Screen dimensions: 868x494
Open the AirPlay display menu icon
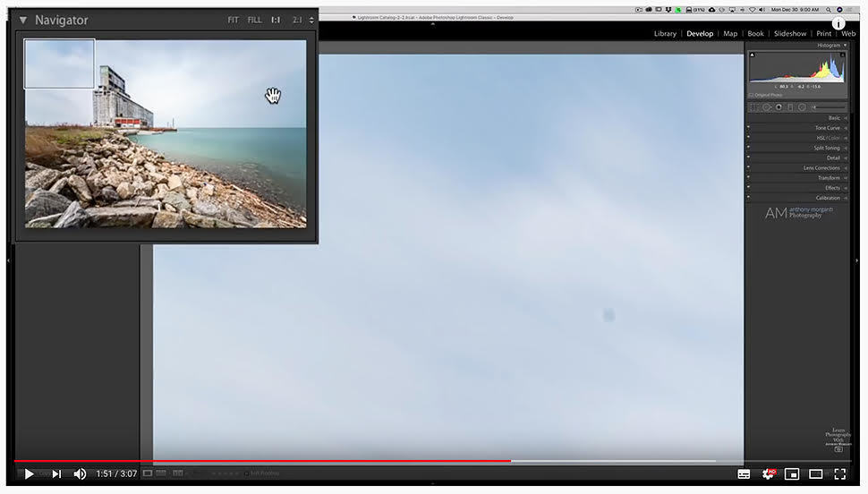732,10
